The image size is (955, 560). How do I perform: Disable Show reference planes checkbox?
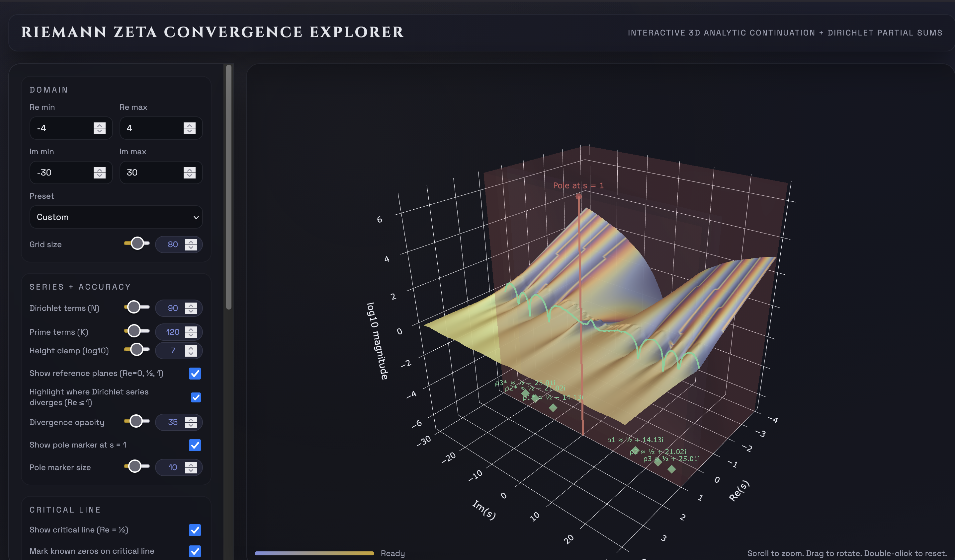coord(195,373)
